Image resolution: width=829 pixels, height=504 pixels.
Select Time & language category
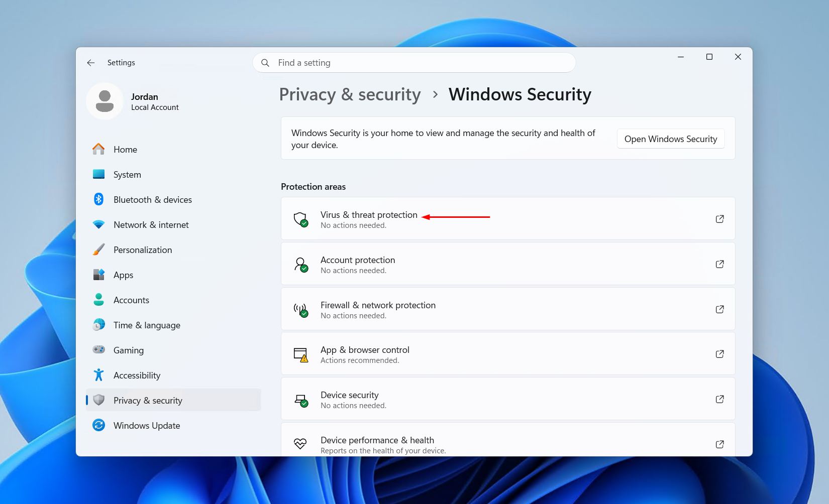point(173,325)
